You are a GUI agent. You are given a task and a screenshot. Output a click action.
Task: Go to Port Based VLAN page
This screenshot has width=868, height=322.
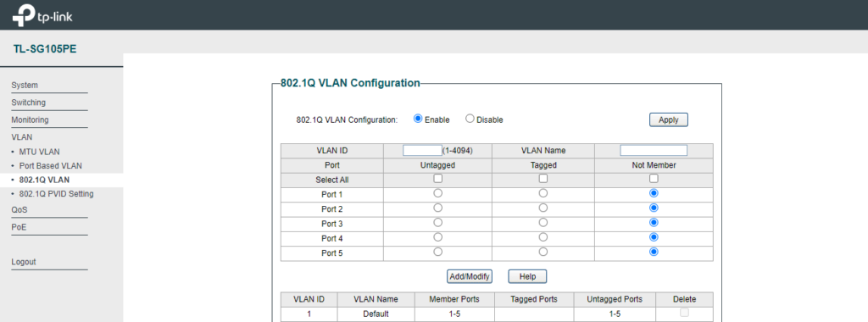50,165
